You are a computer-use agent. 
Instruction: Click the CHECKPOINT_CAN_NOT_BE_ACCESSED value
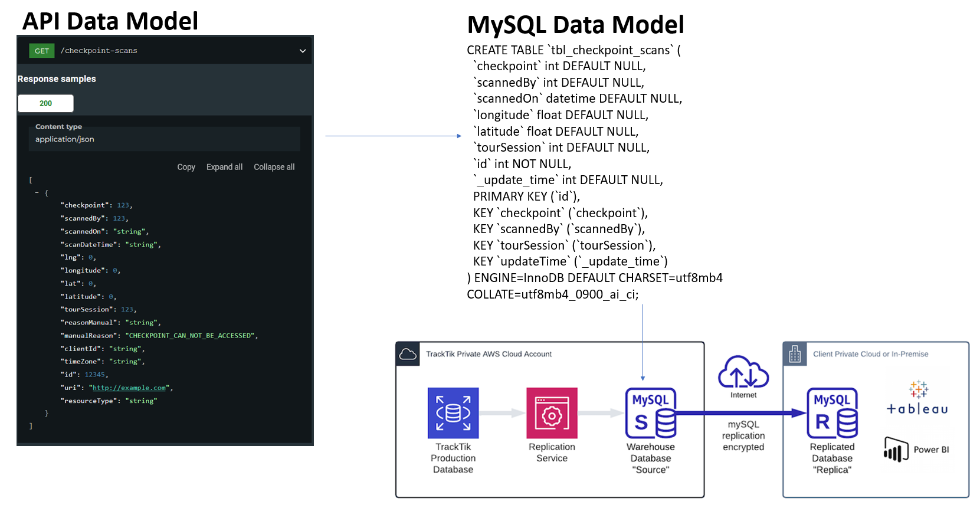(190, 336)
